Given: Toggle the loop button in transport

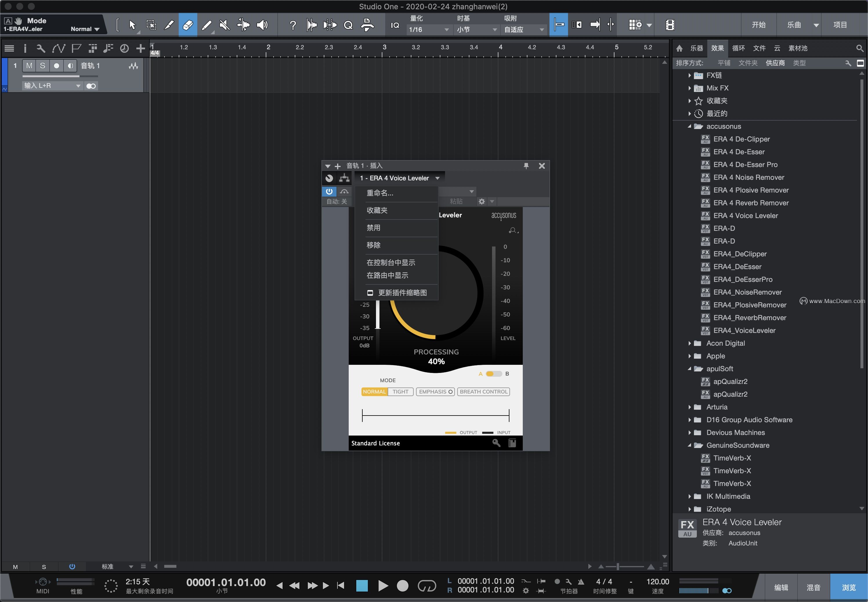Looking at the screenshot, I should pyautogui.click(x=426, y=585).
